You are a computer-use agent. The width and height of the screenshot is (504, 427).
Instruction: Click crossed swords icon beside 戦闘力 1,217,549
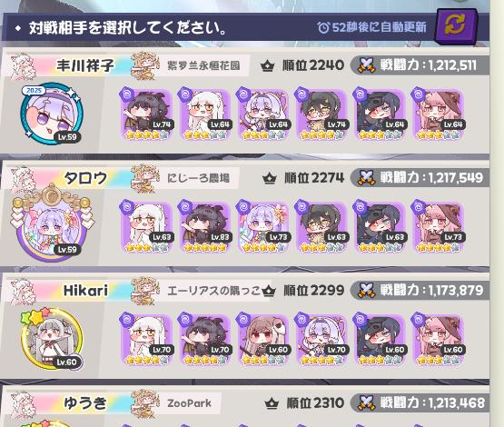click(x=367, y=177)
